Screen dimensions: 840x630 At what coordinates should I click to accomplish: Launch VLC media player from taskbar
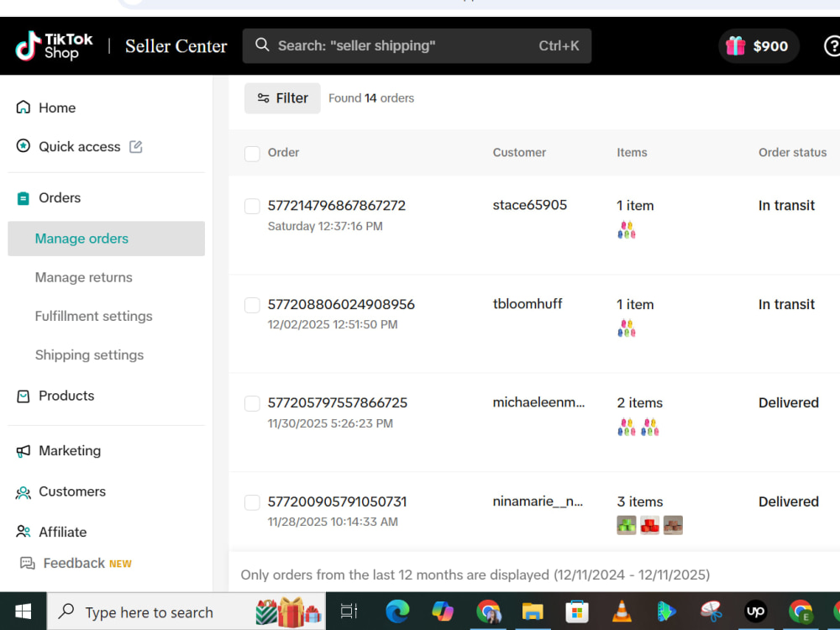622,612
